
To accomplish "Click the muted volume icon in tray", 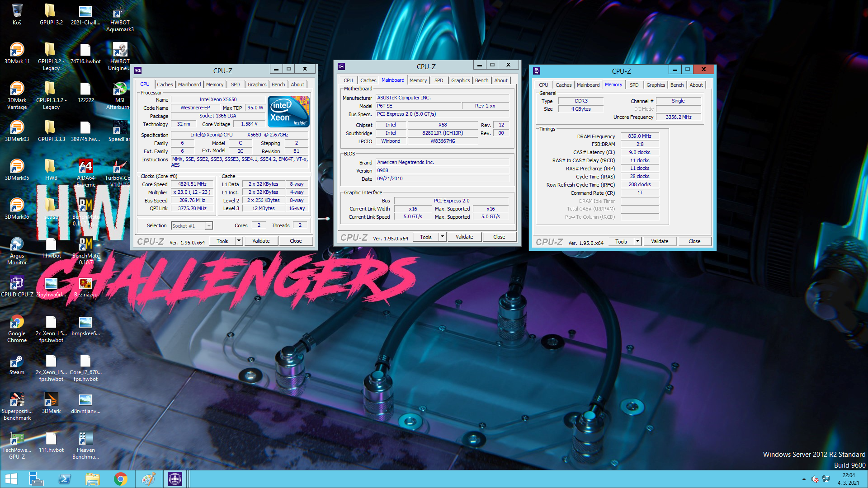I will point(815,479).
